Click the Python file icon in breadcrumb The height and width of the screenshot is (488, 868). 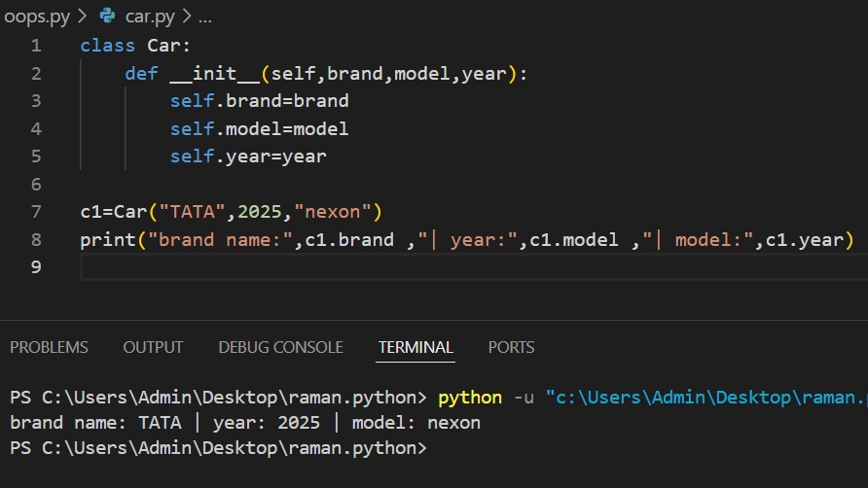tap(107, 17)
